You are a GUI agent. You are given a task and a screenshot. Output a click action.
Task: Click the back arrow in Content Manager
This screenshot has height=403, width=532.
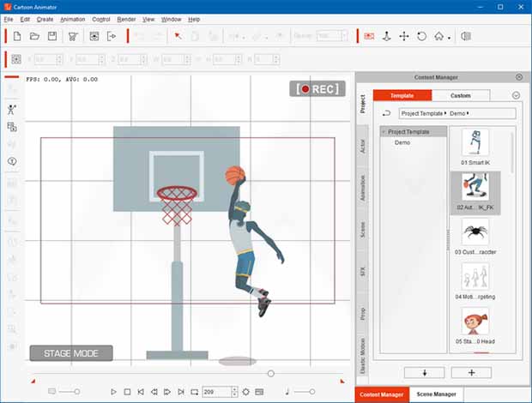pyautogui.click(x=386, y=113)
